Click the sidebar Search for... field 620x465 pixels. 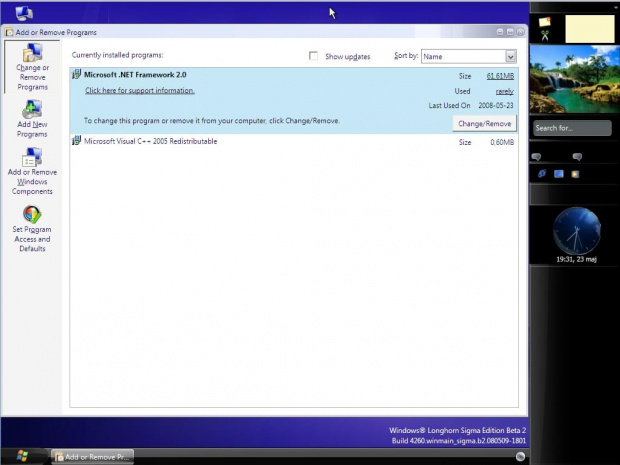pyautogui.click(x=572, y=128)
